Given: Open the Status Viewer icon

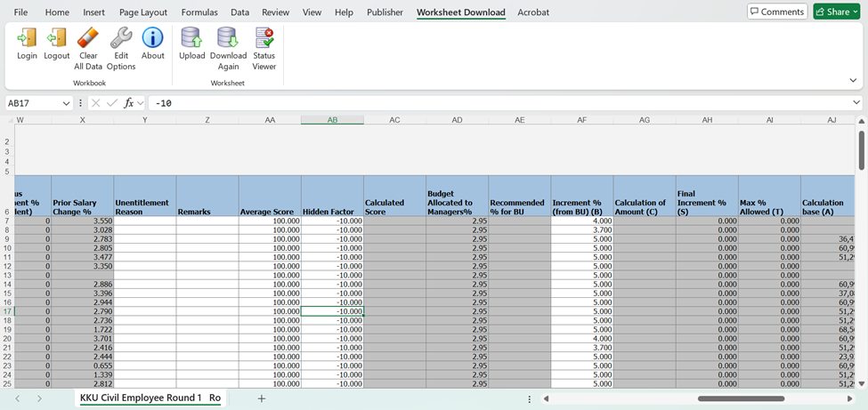Looking at the screenshot, I should click(264, 38).
